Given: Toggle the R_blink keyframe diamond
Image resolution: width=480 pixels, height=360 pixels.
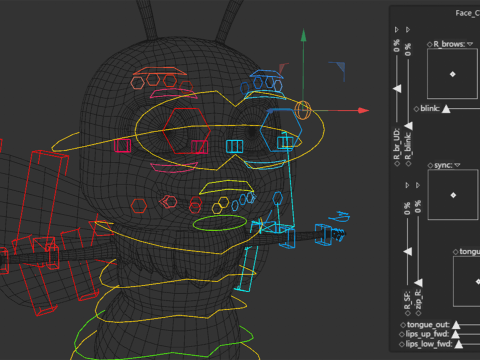Looking at the screenshot, I should (408, 164).
